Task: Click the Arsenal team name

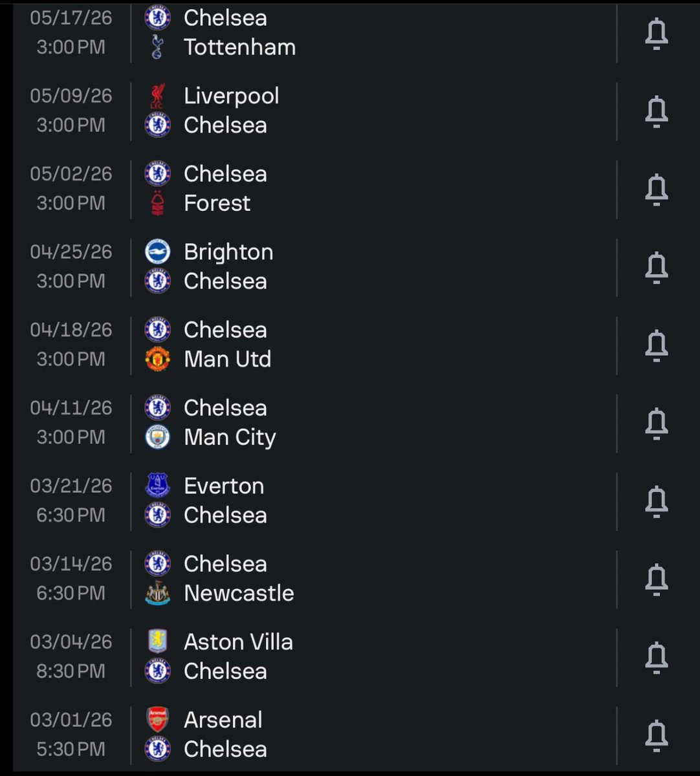Action: [x=223, y=720]
